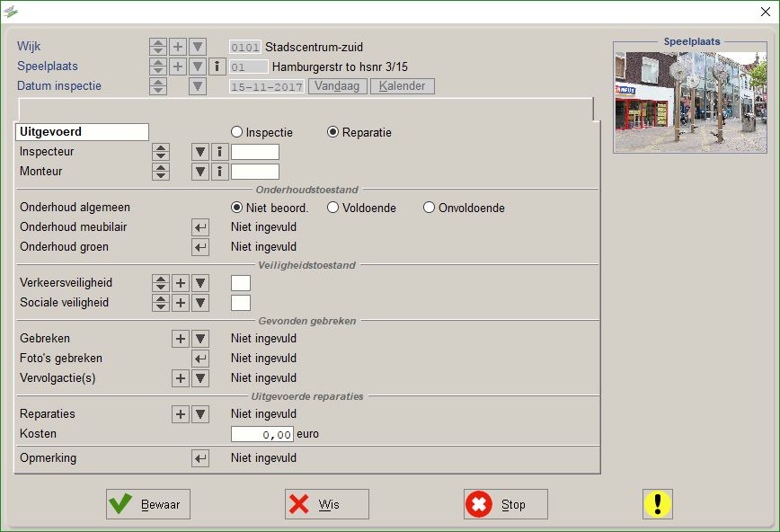The width and height of the screenshot is (780, 532).
Task: Select the Reparatie radio button
Action: coord(332,132)
